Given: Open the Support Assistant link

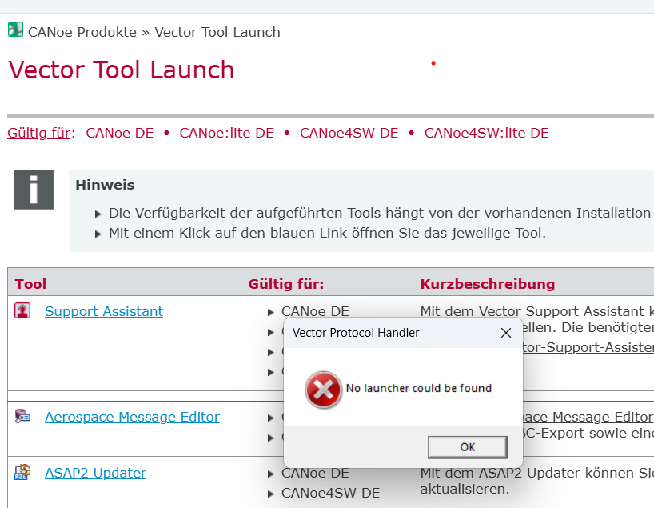Looking at the screenshot, I should point(104,311).
